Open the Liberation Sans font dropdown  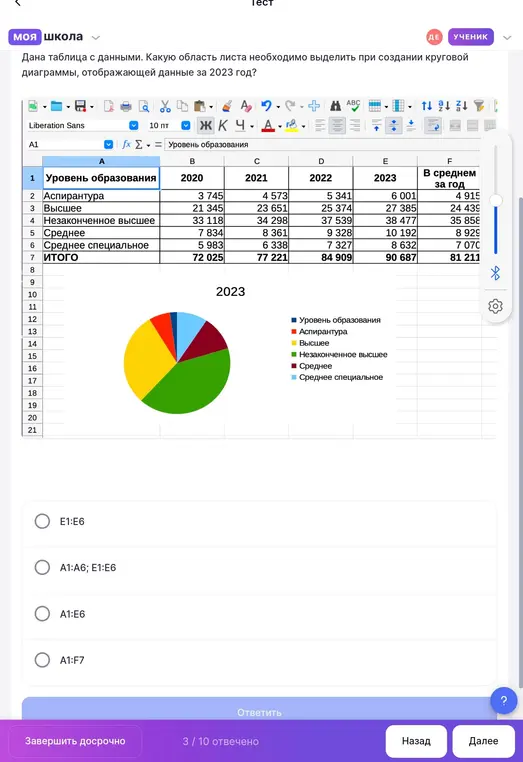pyautogui.click(x=133, y=125)
